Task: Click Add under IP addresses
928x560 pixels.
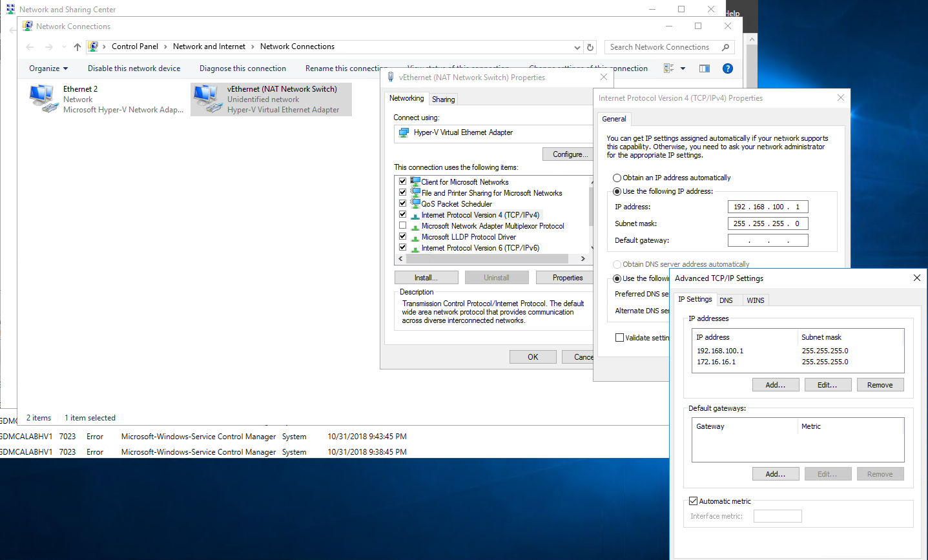Action: 776,385
